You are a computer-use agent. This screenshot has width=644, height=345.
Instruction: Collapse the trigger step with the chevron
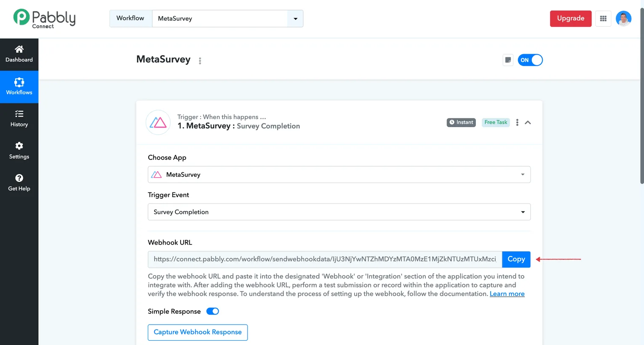pos(528,122)
